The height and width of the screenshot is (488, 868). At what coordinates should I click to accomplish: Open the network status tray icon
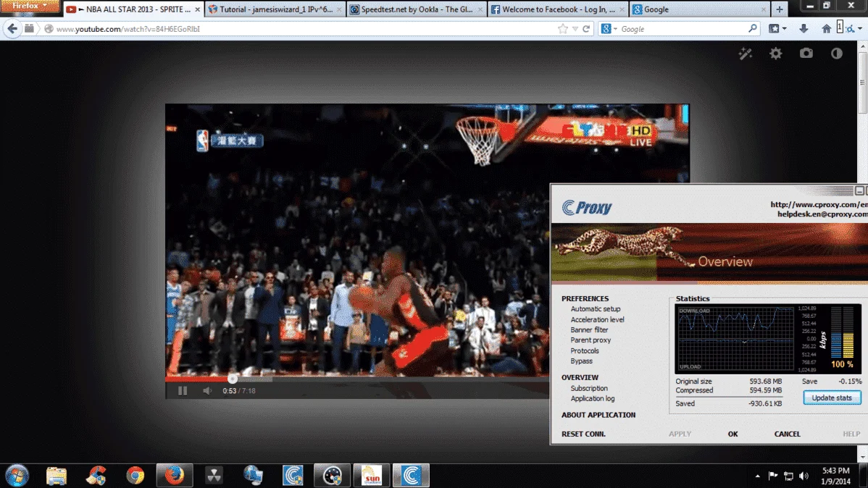788,476
